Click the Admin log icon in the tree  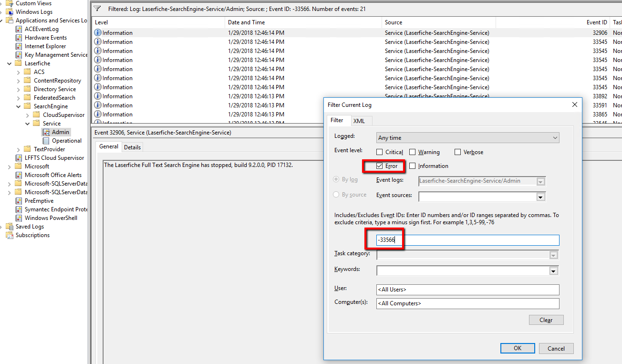pyautogui.click(x=46, y=132)
